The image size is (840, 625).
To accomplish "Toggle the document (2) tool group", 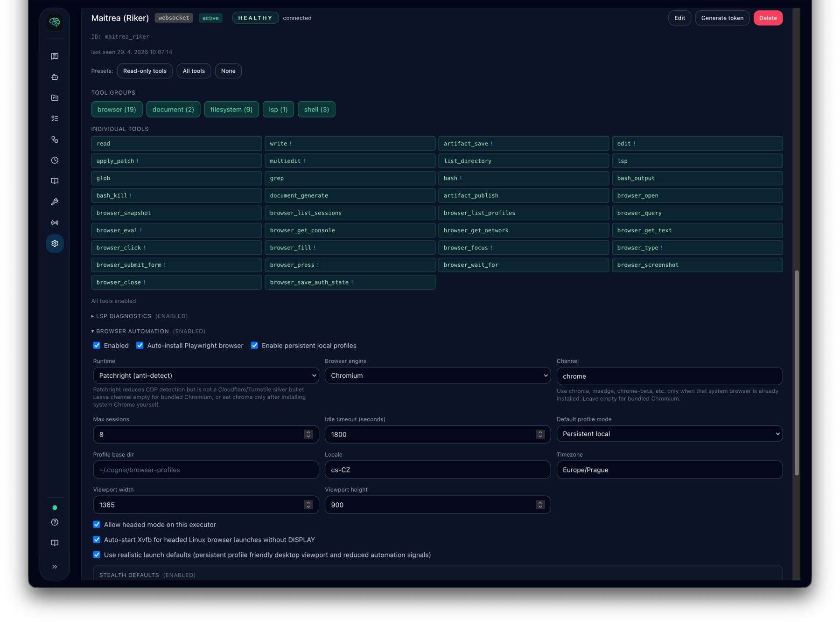I will pyautogui.click(x=173, y=109).
